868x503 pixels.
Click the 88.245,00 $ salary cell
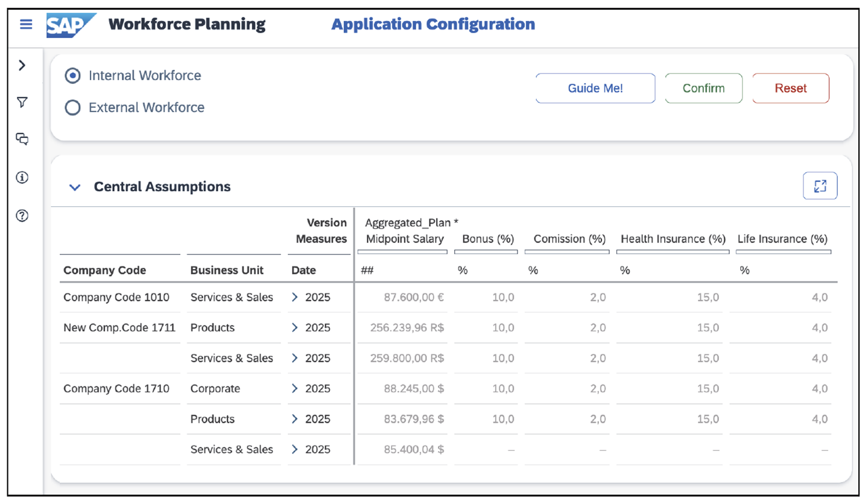coord(414,389)
